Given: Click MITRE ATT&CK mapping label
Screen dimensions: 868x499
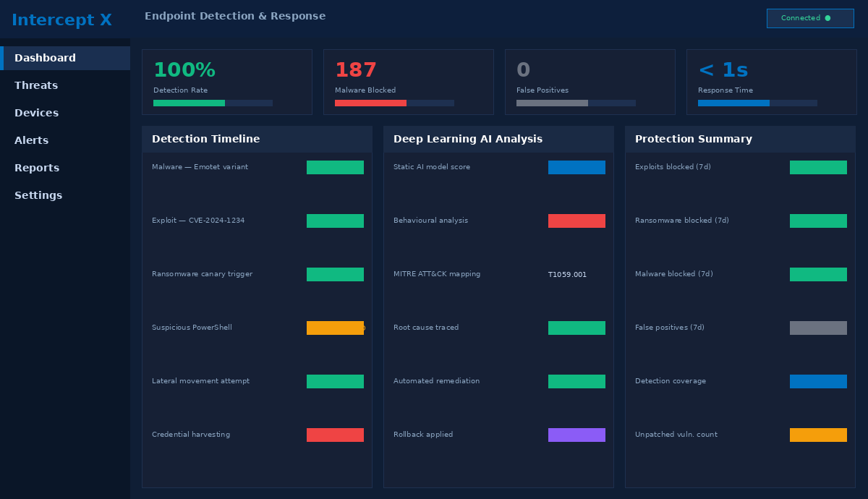Looking at the screenshot, I should tap(437, 274).
